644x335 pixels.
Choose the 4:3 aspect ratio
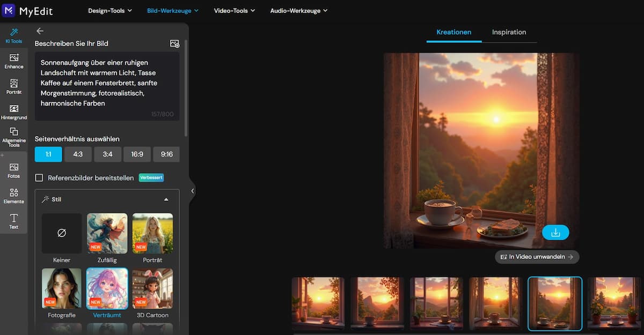[78, 154]
